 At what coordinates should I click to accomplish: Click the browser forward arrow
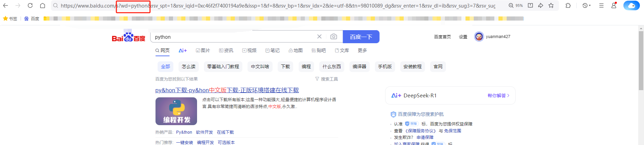tap(18, 5)
